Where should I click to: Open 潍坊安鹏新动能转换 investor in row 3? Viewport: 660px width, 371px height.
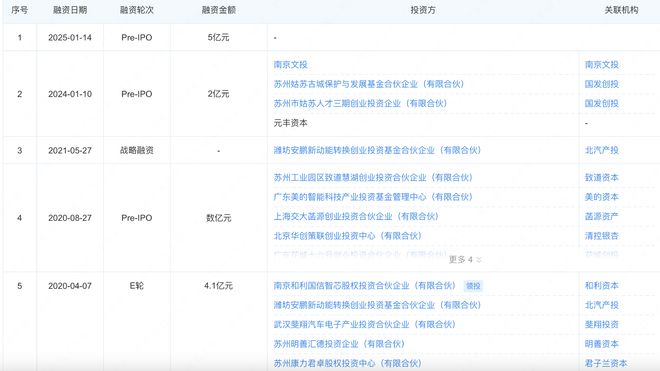pyautogui.click(x=377, y=150)
